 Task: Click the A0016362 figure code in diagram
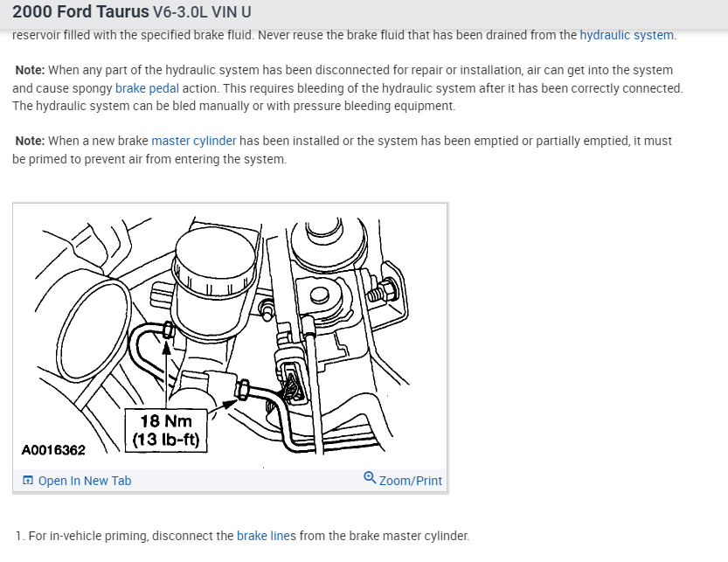53,450
